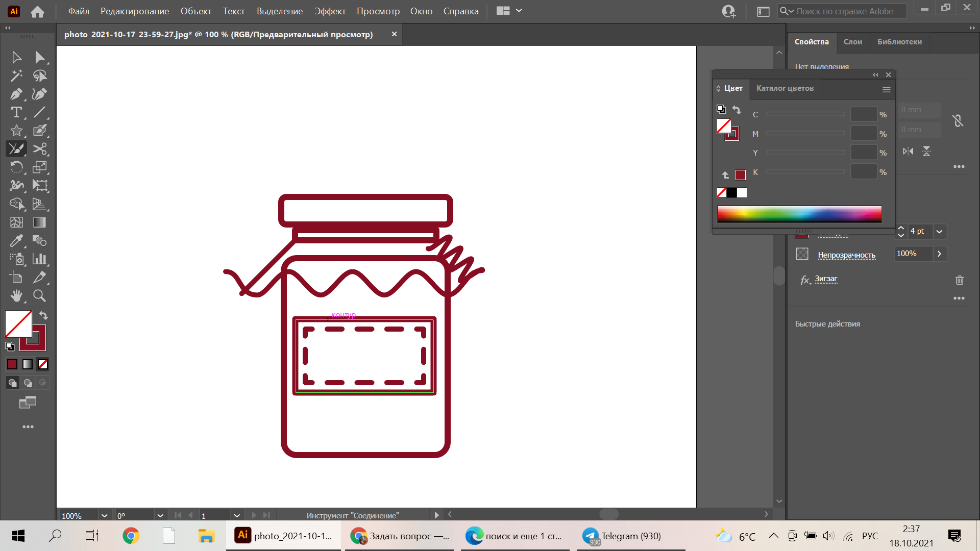Open the Эффект menu
Image resolution: width=980 pixels, height=551 pixels.
(330, 11)
